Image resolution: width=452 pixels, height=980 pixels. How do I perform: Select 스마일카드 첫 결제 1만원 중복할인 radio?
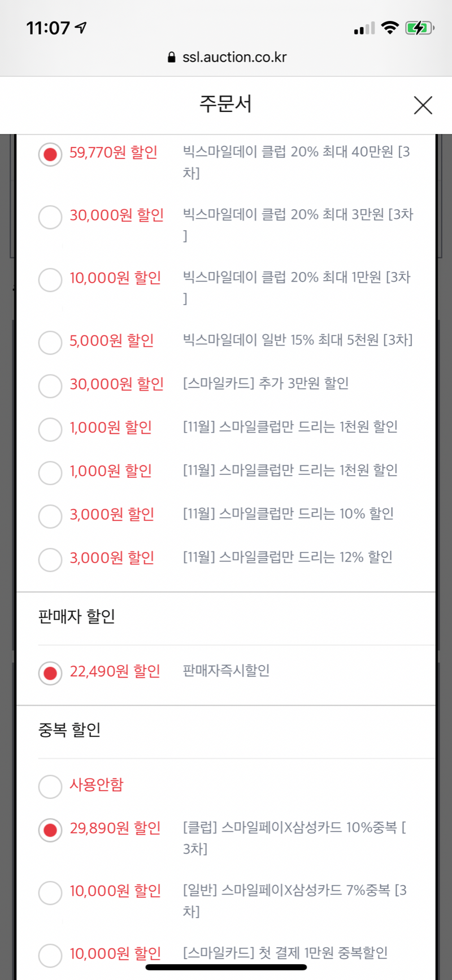50,956
